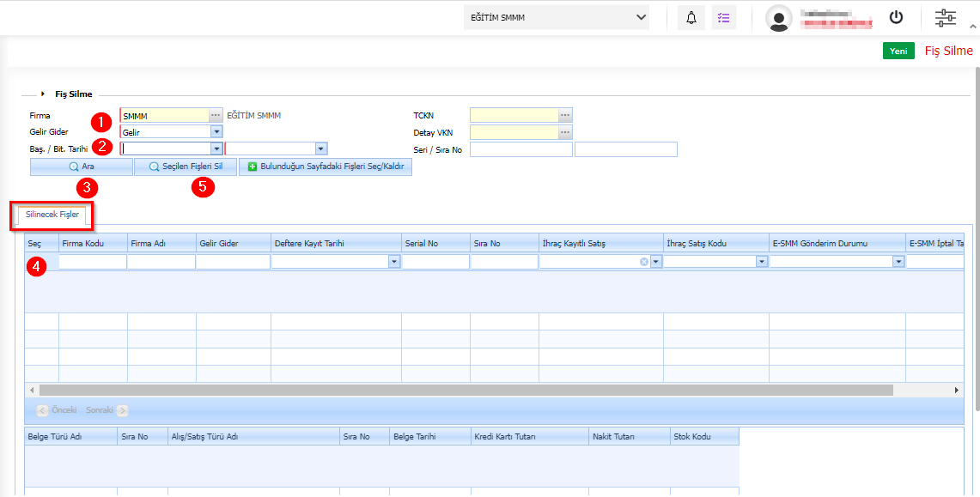The width and height of the screenshot is (980, 497).
Task: Click the Firma Kodu filter box
Action: pyautogui.click(x=93, y=263)
